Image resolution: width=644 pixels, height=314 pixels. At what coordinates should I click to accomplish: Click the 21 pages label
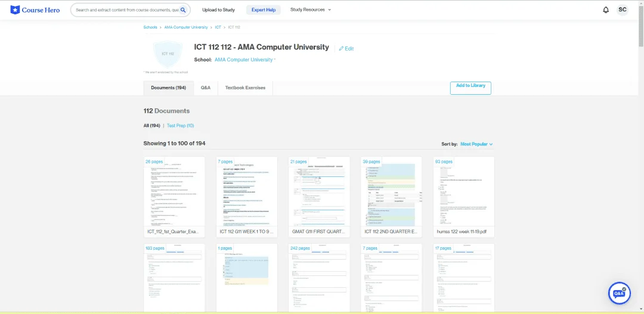[x=298, y=161]
